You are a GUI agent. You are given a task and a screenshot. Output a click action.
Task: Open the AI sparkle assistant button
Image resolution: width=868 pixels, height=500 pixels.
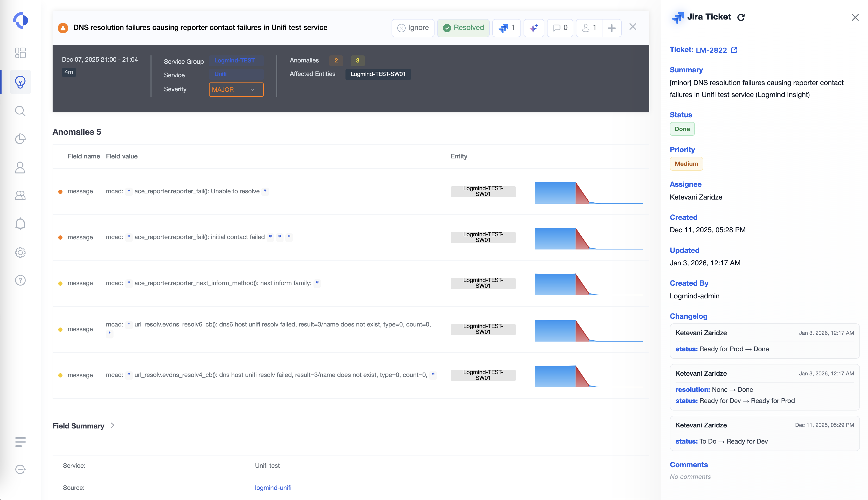533,28
